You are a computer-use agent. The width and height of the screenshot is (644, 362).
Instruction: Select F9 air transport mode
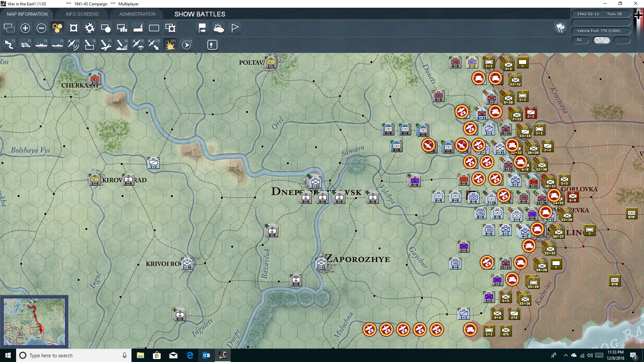click(x=138, y=45)
